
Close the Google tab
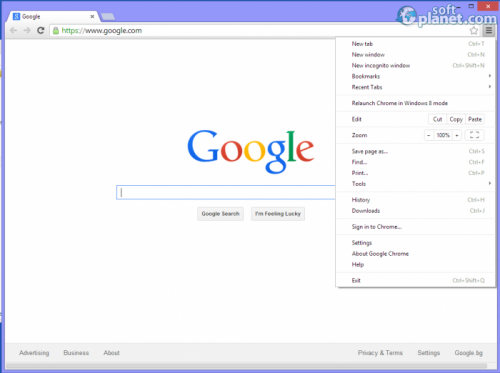click(x=92, y=16)
